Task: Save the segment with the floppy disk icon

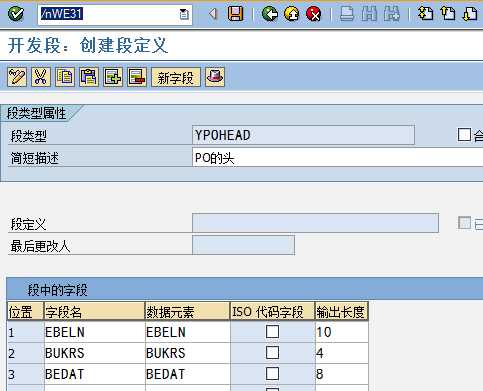Action: click(x=235, y=14)
